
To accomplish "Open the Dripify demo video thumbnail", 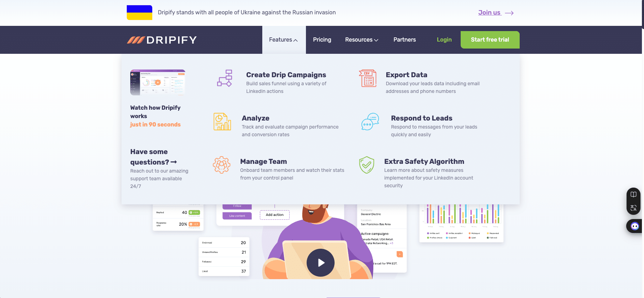I will [158, 82].
